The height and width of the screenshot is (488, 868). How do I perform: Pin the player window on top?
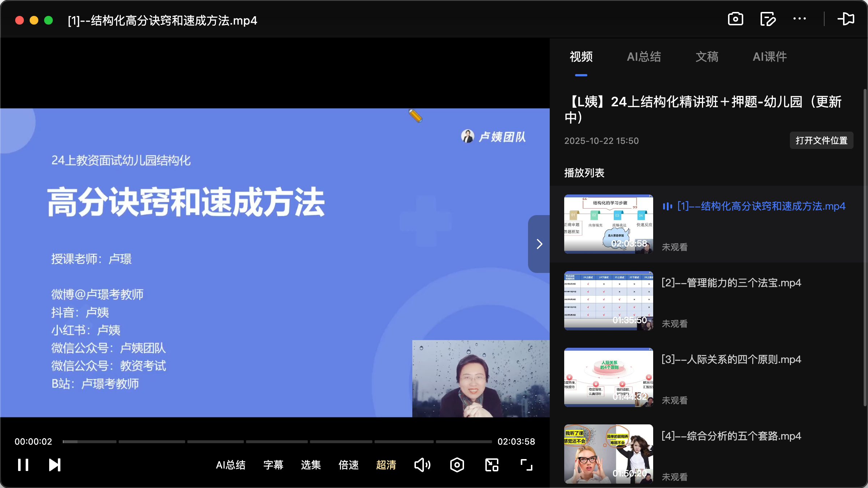click(x=846, y=19)
